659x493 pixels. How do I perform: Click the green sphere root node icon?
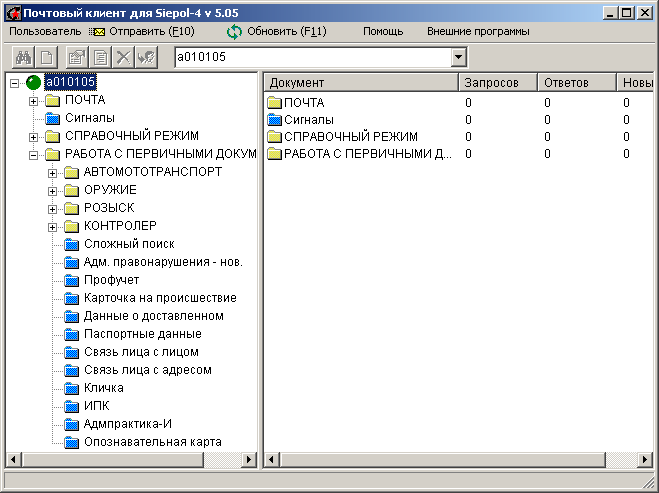coord(33,82)
